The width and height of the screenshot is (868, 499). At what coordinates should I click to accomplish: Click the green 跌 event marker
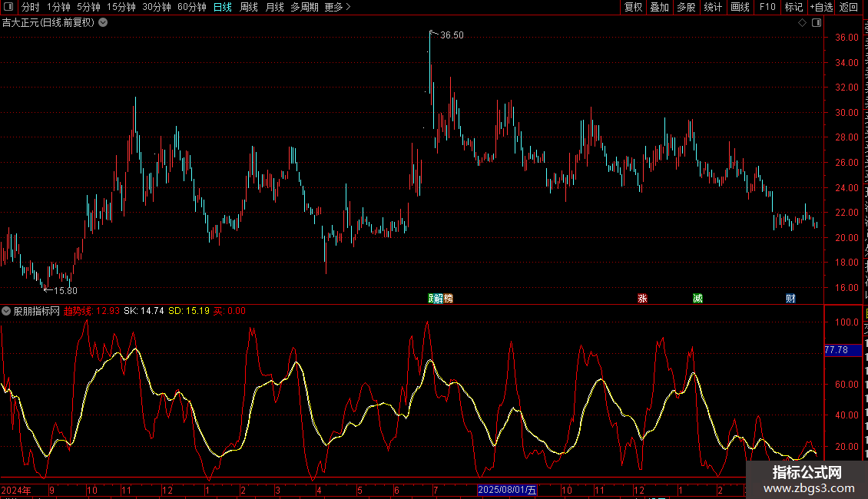(431, 299)
